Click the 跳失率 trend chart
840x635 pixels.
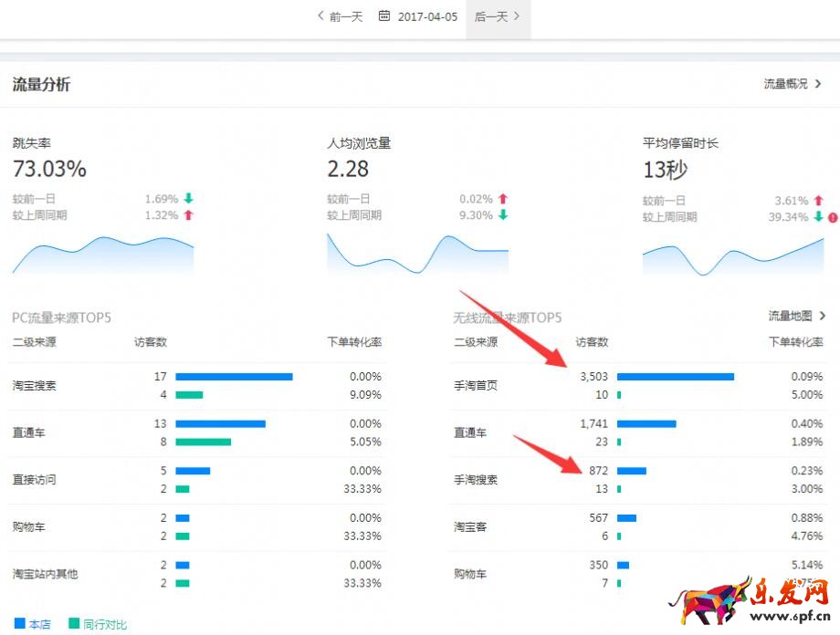102,254
